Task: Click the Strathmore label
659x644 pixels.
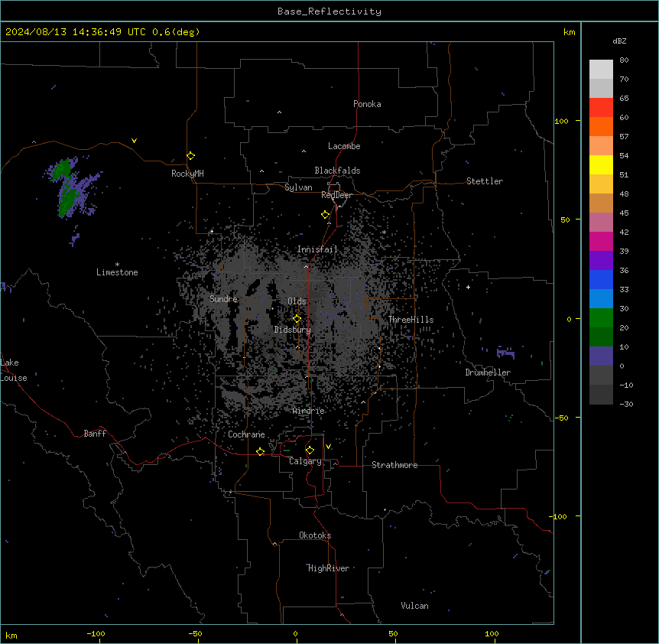Action: point(394,465)
